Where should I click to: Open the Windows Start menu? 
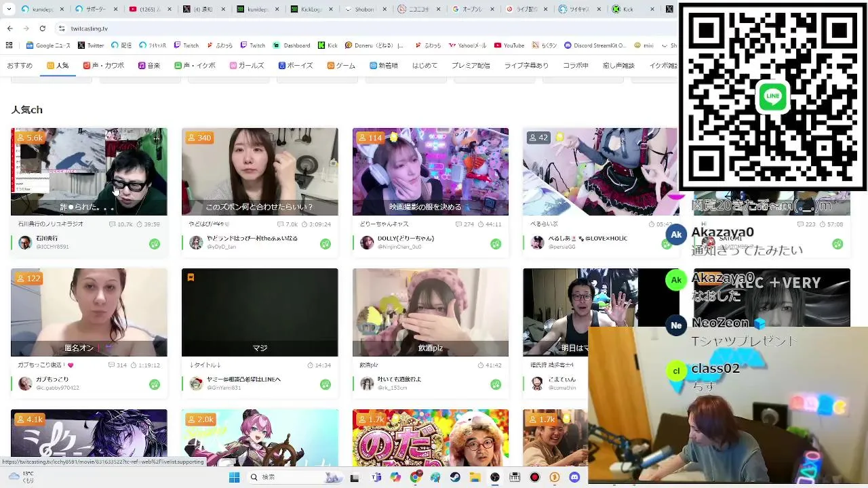tap(234, 477)
